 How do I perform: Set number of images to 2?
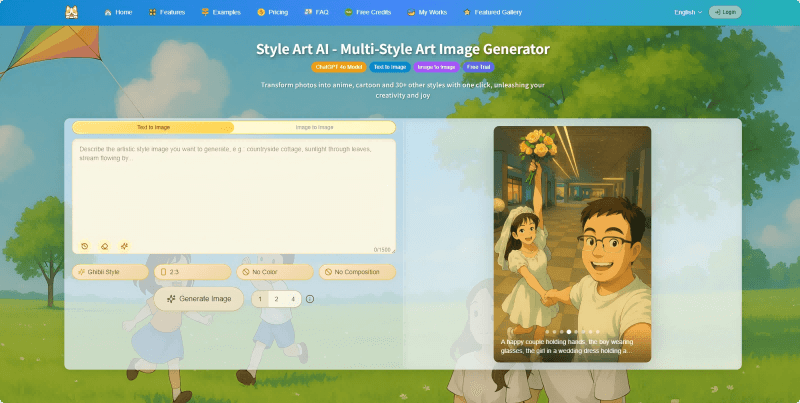(277, 299)
